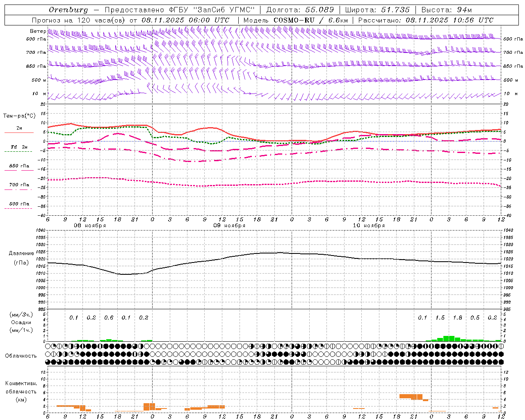Click the Прогноз на 120 часа(ов) text
525x420 pixels.
(80, 20)
